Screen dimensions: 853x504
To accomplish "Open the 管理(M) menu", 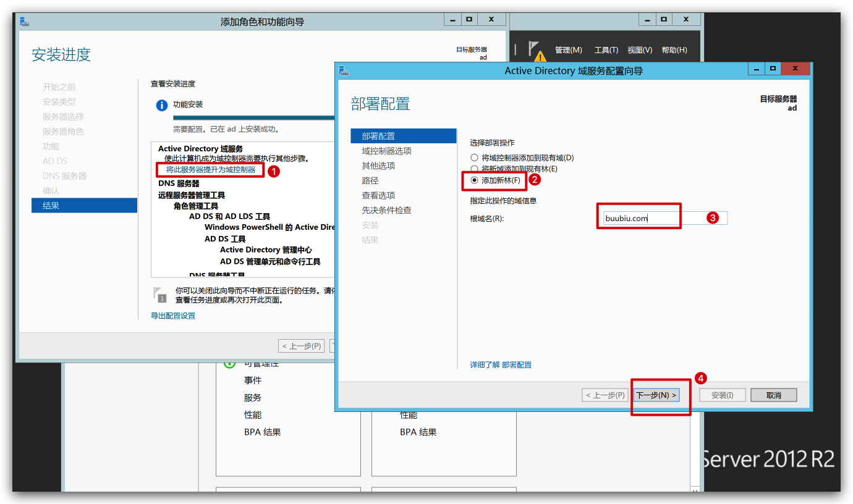I will click(568, 50).
